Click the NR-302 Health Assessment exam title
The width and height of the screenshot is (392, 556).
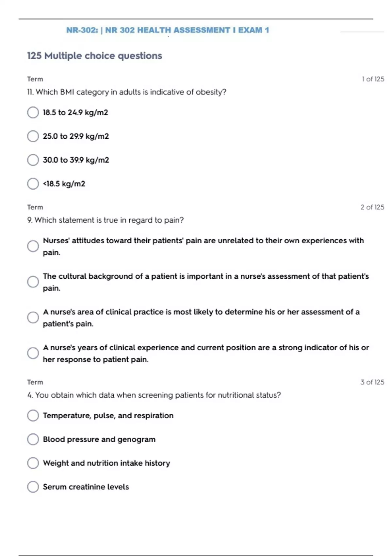pyautogui.click(x=168, y=30)
